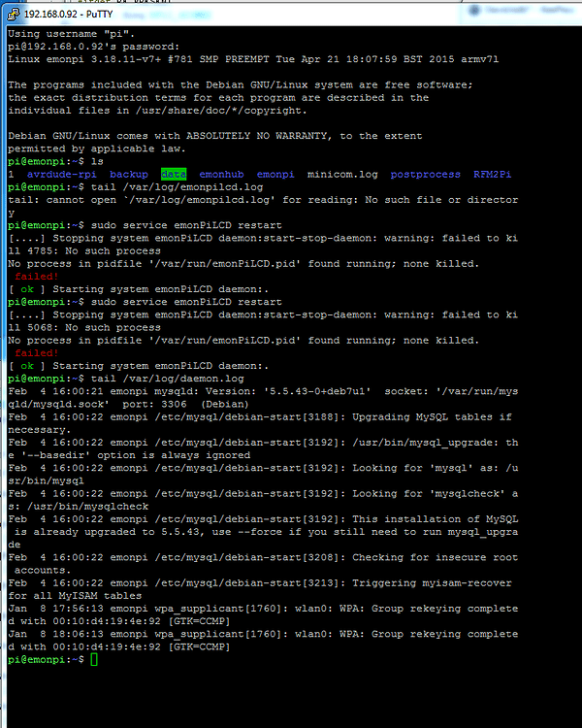Click the "ll 5068: No such process" line
Screen dimensions: 582x728
[x=84, y=327]
